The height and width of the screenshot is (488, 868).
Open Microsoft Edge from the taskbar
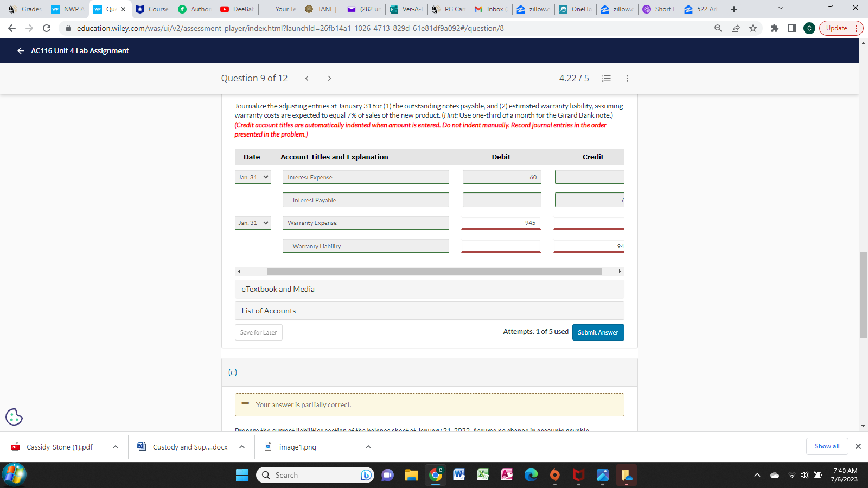(531, 475)
